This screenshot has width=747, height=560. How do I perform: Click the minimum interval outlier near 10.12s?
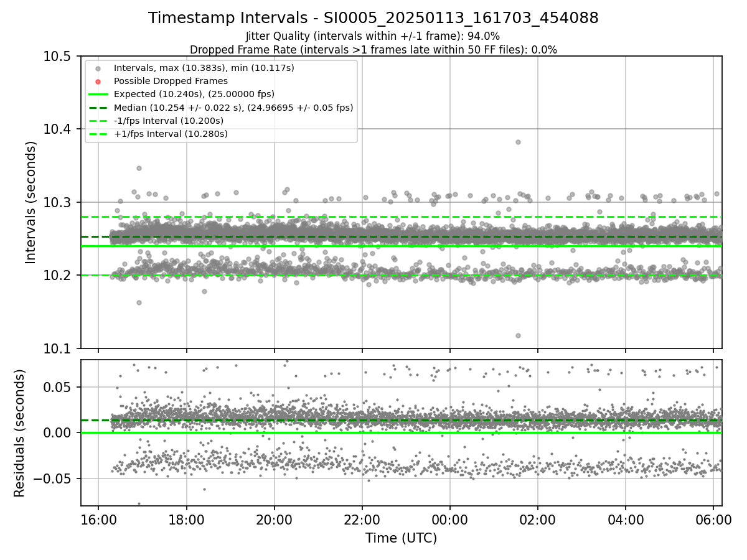[518, 335]
